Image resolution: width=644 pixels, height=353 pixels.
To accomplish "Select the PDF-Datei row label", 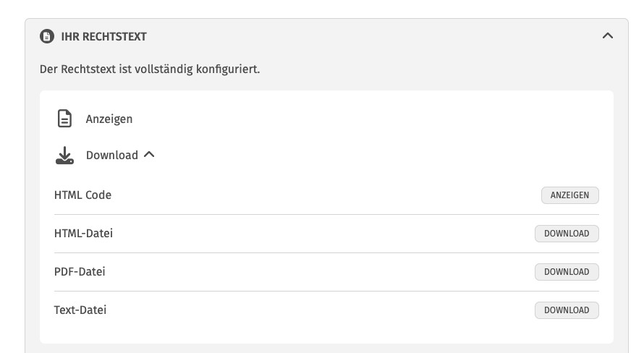I will click(x=80, y=272).
